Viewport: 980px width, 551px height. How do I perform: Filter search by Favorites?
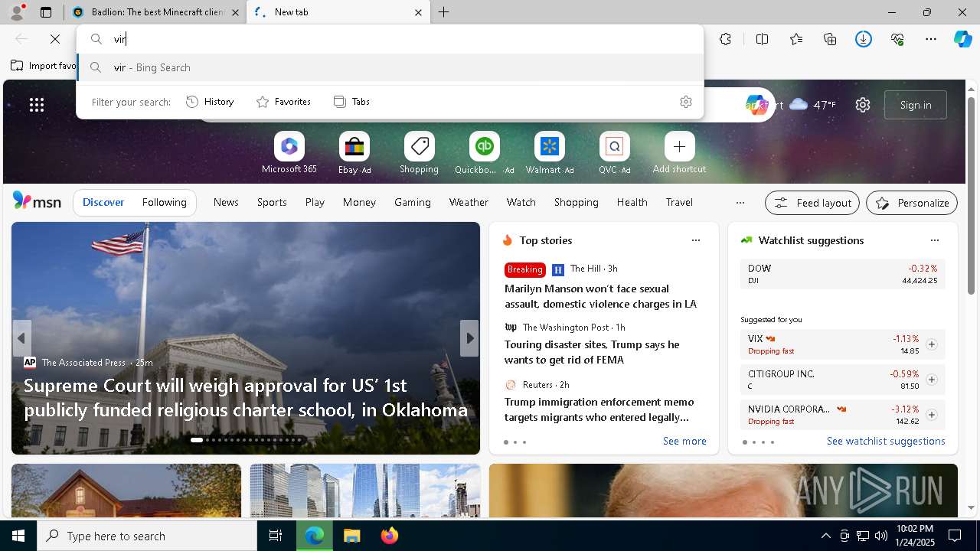[283, 102]
